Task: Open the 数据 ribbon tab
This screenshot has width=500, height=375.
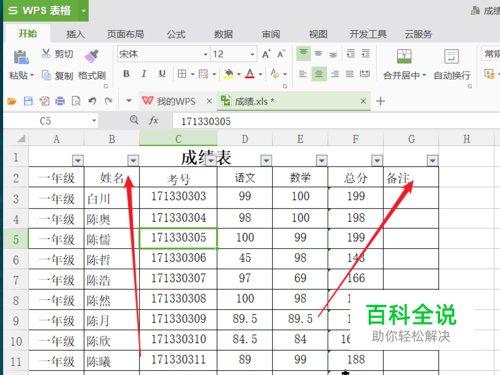Action: [223, 34]
